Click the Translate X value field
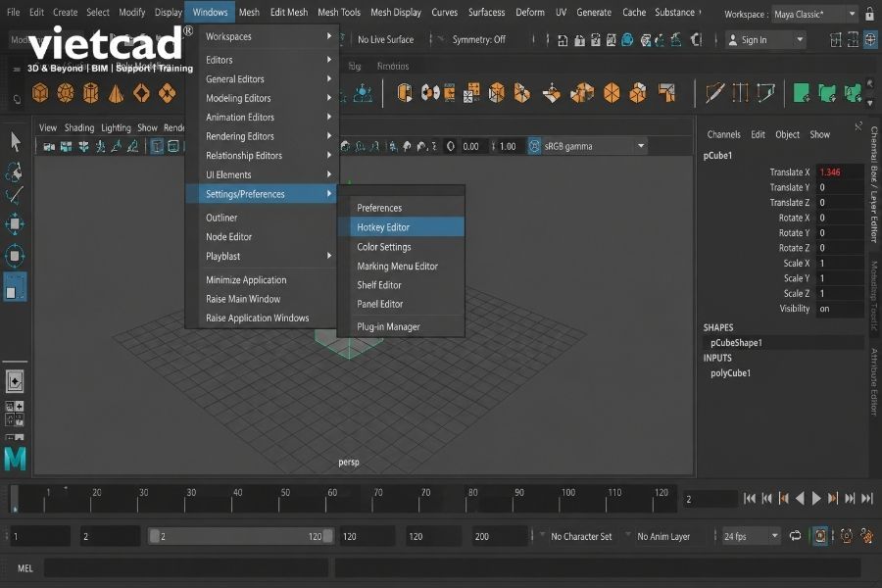This screenshot has height=588, width=882. [839, 172]
